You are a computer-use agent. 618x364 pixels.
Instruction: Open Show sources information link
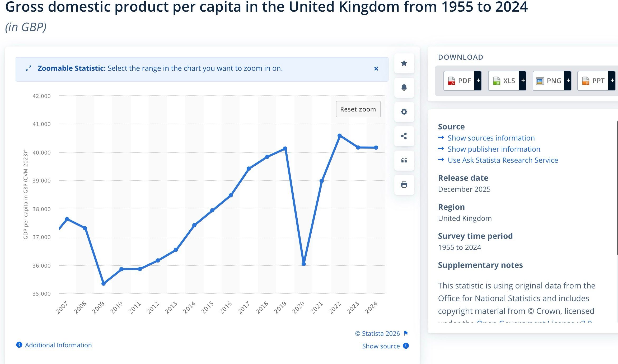[x=491, y=138]
